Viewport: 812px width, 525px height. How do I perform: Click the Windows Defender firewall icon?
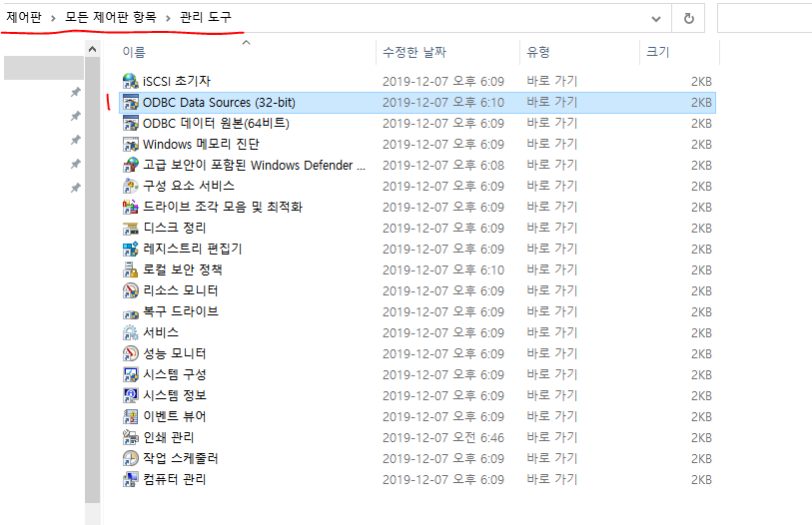(x=131, y=165)
